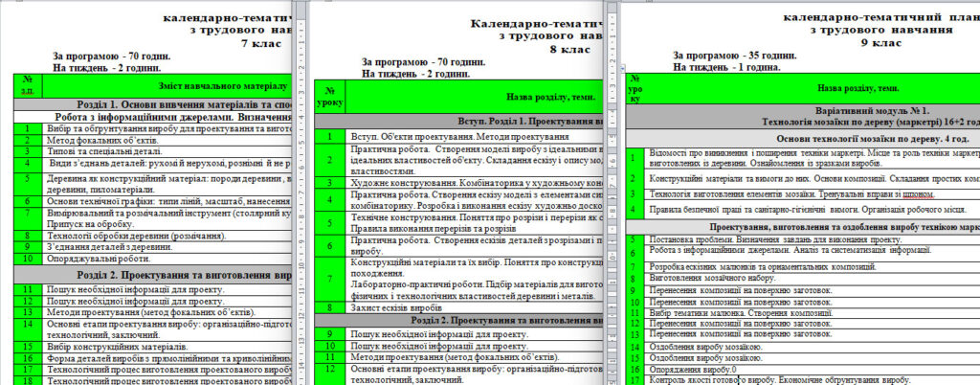The image size is (980, 385).
Task: Click the '9 клас' title line
Action: click(x=881, y=42)
